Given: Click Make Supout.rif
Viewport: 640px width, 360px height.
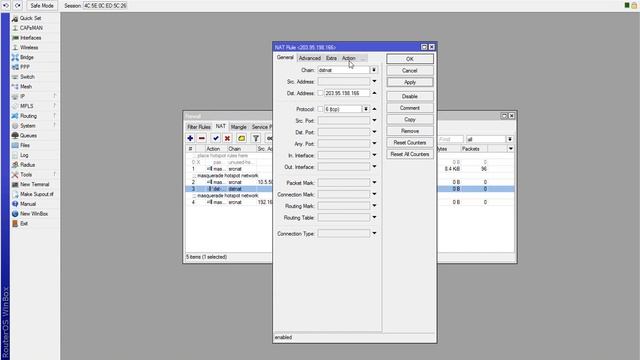Looking at the screenshot, I should click(x=37, y=194).
